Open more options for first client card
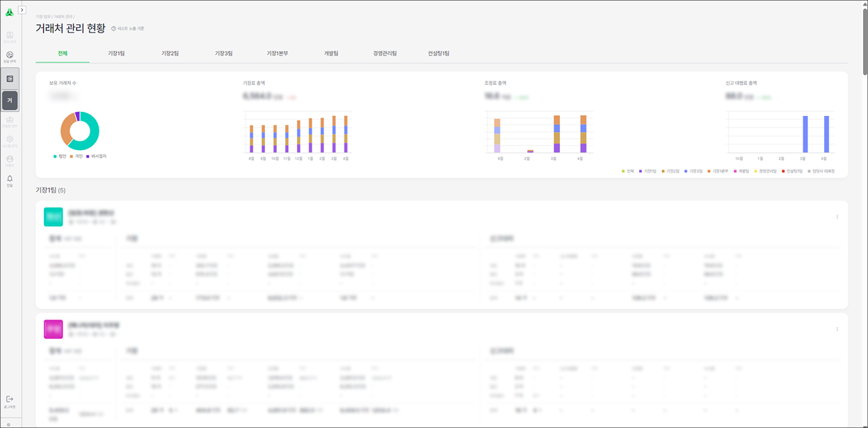Viewport: 868px width, 428px height. coord(837,217)
